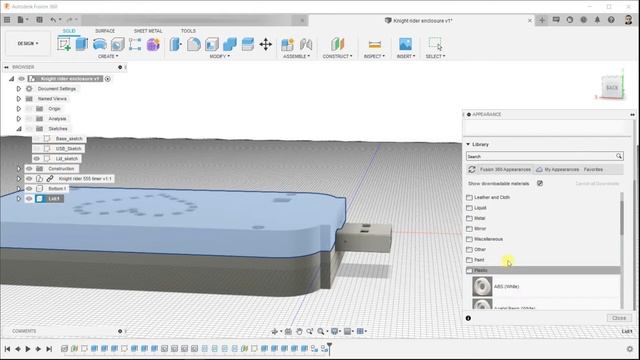Open timeline settings gear icon

tap(630, 349)
